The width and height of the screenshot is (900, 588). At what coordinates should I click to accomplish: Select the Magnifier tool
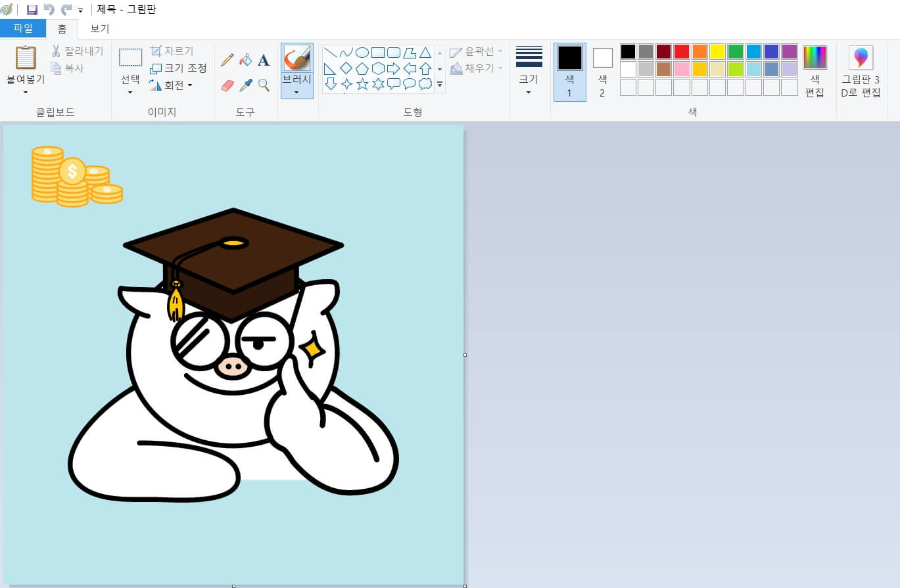pos(264,85)
